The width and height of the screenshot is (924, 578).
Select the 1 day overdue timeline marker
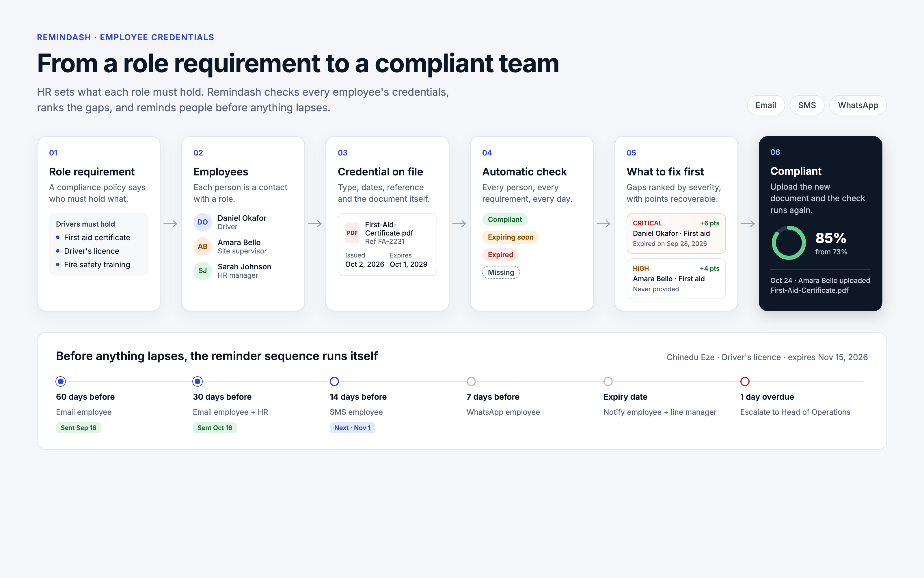(745, 381)
